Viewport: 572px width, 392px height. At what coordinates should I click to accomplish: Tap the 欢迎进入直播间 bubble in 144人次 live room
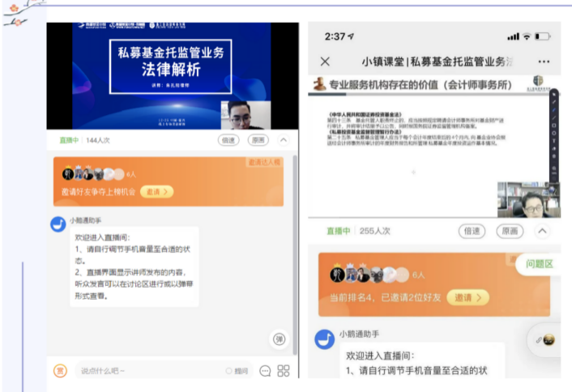coord(134,266)
